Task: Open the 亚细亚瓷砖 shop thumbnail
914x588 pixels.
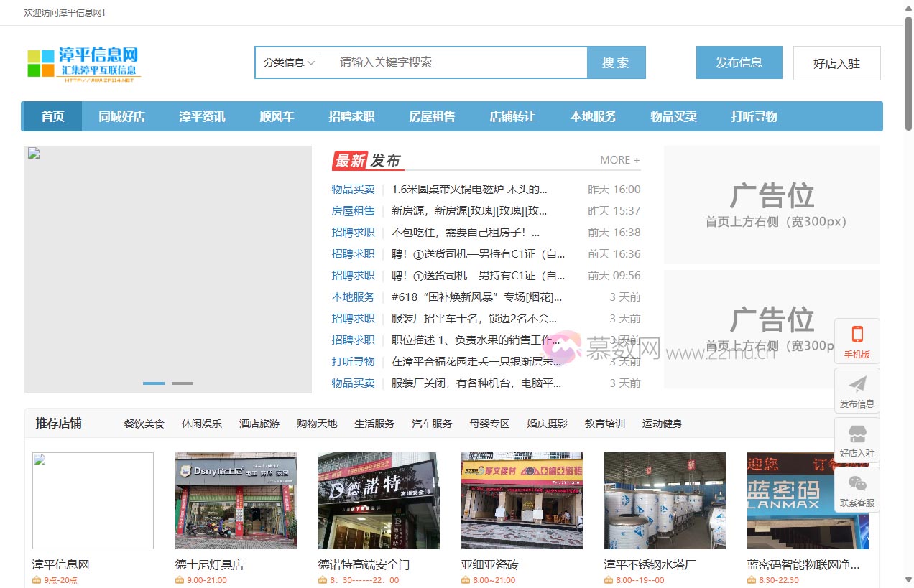Action: coord(522,500)
